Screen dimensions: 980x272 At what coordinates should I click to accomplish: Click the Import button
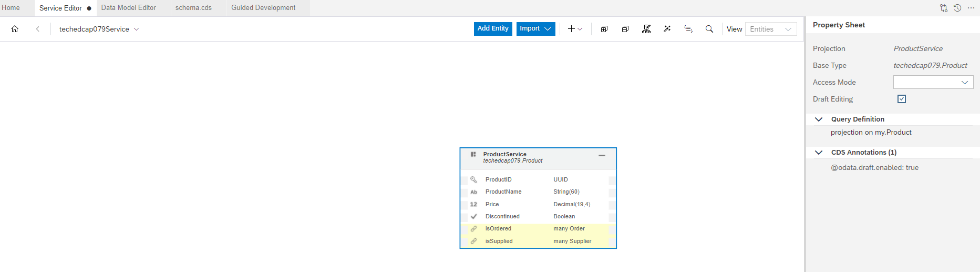pyautogui.click(x=535, y=29)
